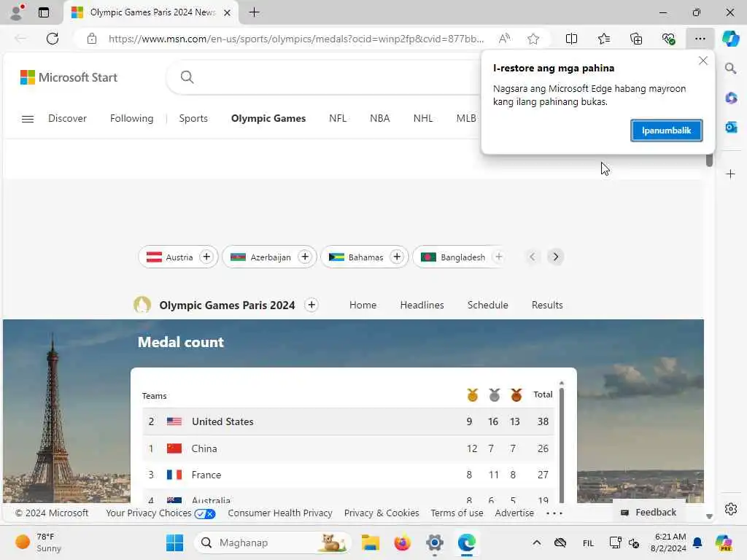Open a new browser tab
This screenshot has width=747, height=560.
[255, 12]
